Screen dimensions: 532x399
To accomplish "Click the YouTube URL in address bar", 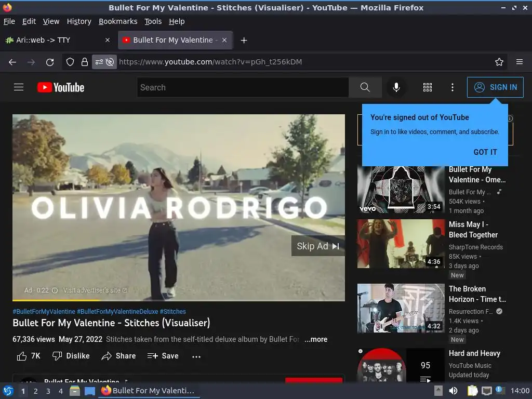I will (210, 62).
